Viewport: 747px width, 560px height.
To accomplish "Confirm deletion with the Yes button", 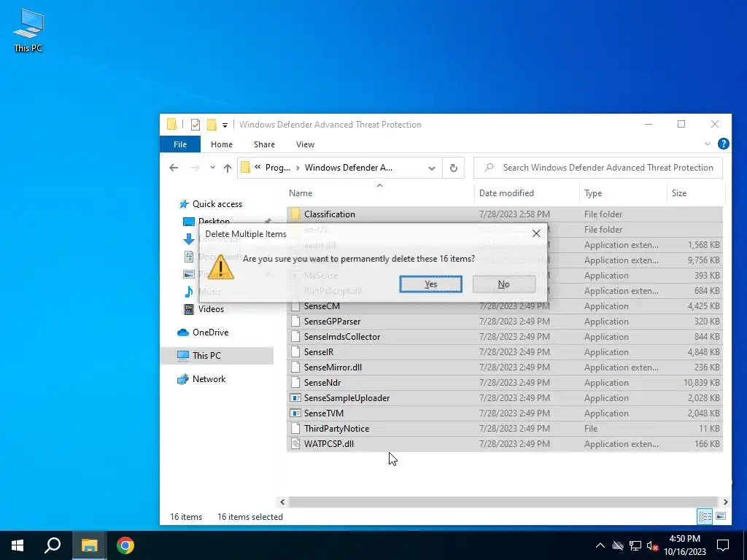I will pyautogui.click(x=430, y=284).
